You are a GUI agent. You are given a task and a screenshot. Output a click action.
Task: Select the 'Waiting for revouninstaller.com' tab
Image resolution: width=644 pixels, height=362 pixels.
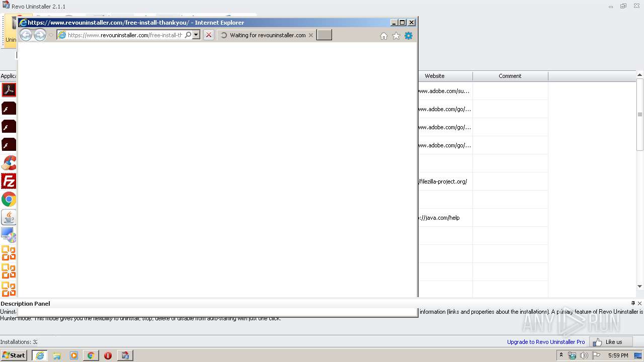tap(267, 35)
